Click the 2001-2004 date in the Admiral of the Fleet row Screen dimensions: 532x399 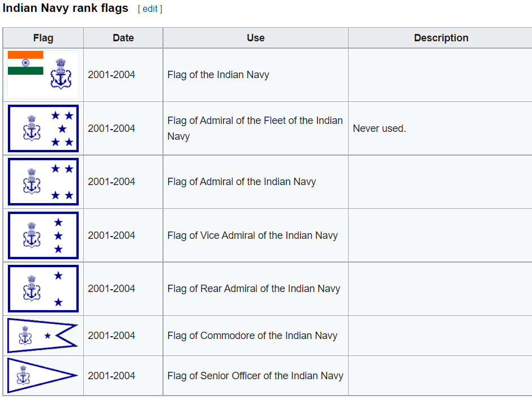point(111,128)
